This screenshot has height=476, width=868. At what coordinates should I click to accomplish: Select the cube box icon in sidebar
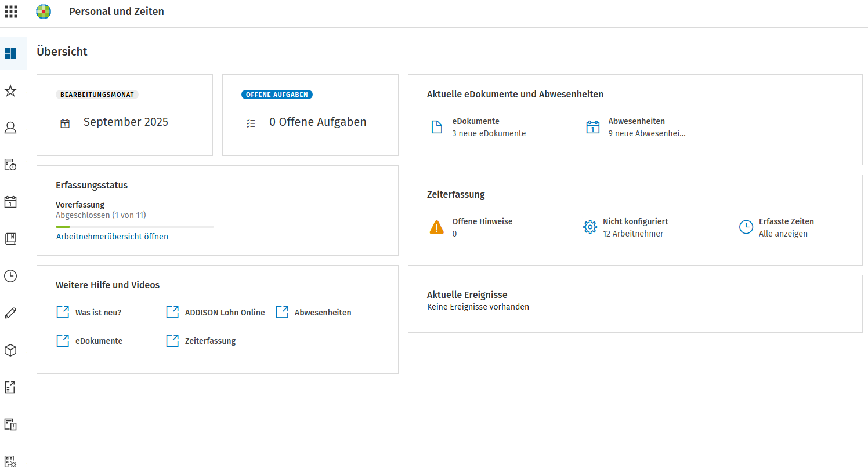[10, 350]
